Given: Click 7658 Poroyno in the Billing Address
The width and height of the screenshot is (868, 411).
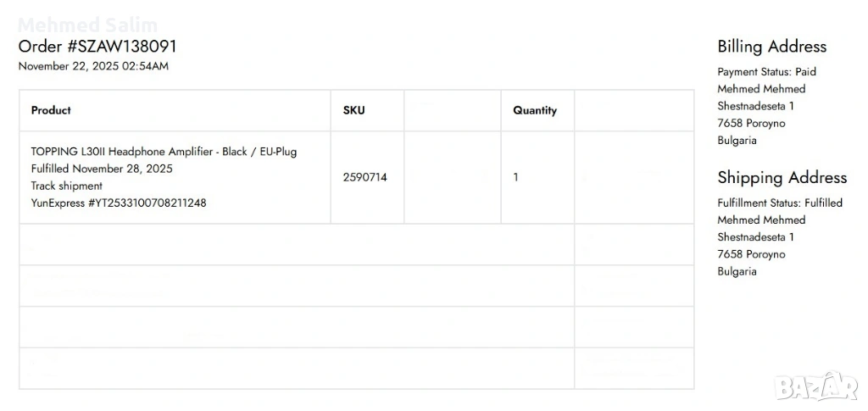Looking at the screenshot, I should coord(751,123).
